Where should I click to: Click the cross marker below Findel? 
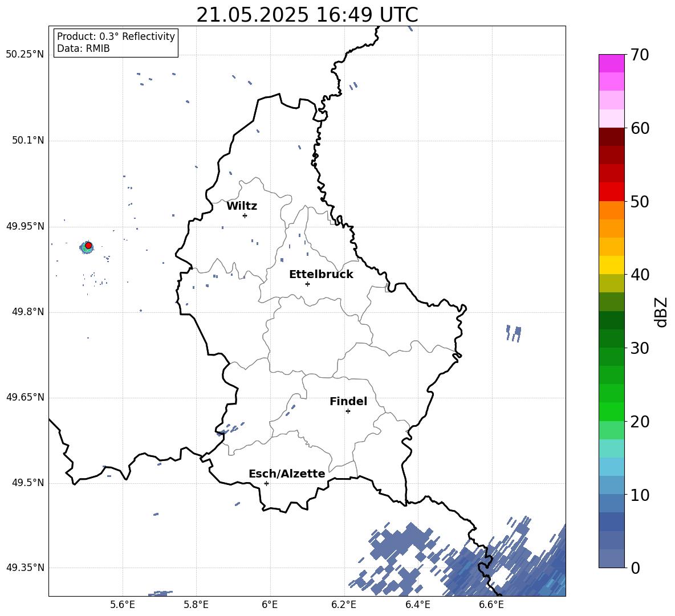pos(348,411)
